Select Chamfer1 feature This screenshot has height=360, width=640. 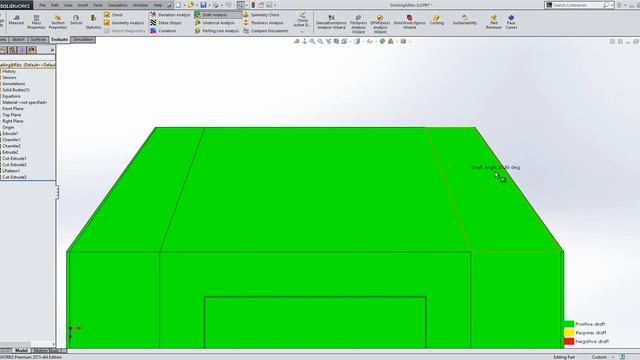[11, 140]
